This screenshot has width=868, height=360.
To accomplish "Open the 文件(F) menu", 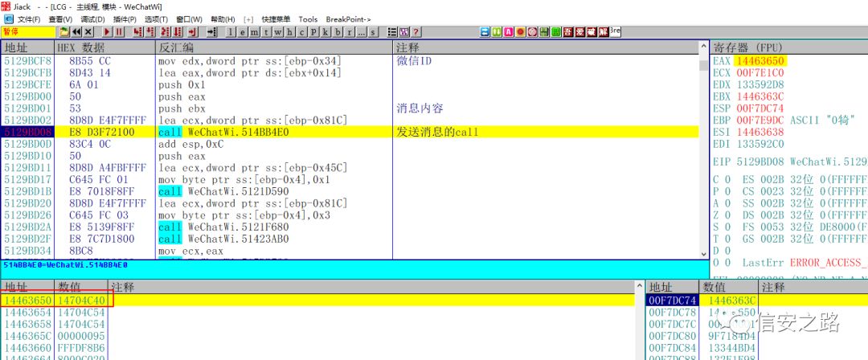I will pyautogui.click(x=27, y=19).
